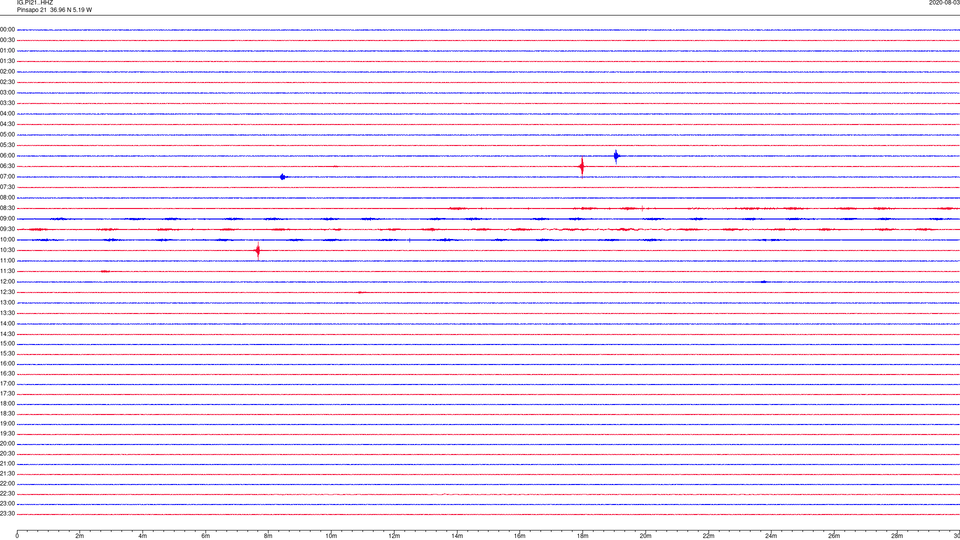Screen dimensions: 960x540
Task: Click the station code IG.PI21..HHZ header
Action: coord(35,3)
